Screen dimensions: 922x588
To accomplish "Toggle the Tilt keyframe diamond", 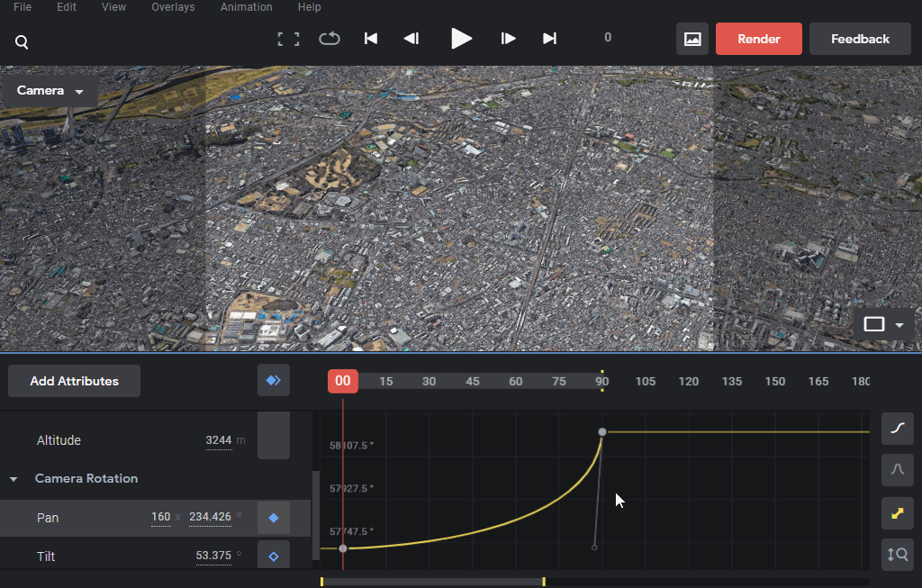I will 274,556.
